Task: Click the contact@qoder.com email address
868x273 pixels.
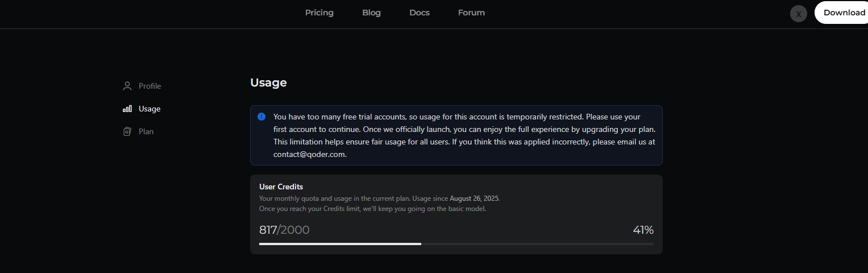Action: click(x=309, y=154)
